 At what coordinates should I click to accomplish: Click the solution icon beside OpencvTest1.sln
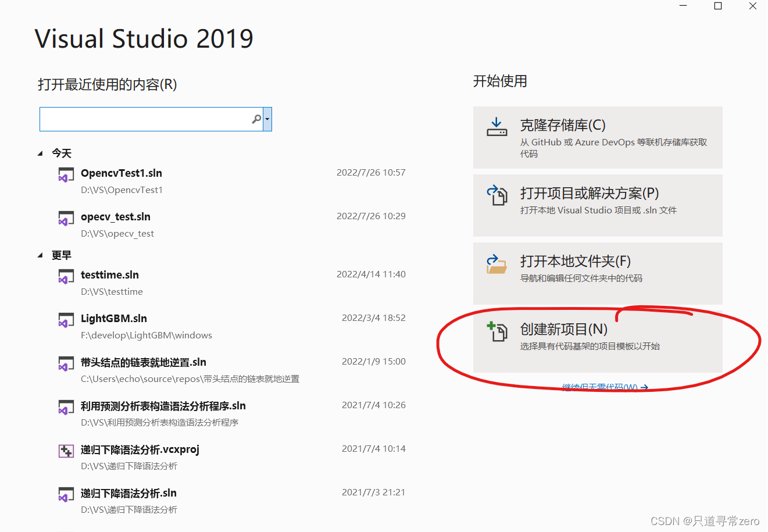(x=66, y=175)
